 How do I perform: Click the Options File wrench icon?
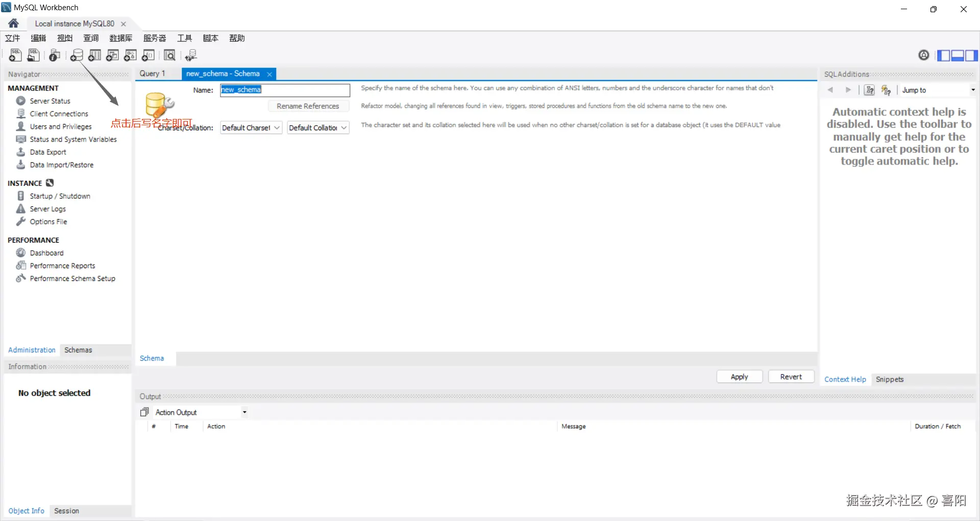21,221
